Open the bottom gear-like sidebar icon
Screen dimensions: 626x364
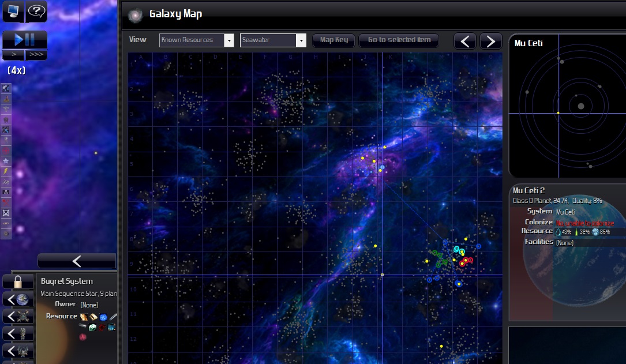pos(6,234)
